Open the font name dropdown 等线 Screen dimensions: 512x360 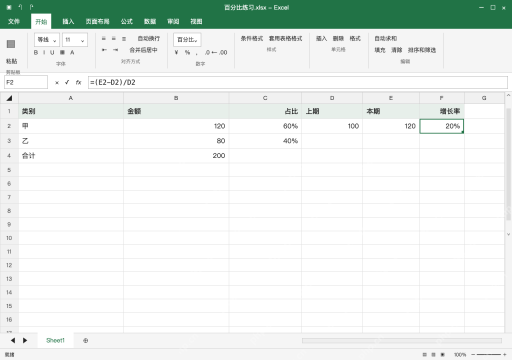(47, 40)
